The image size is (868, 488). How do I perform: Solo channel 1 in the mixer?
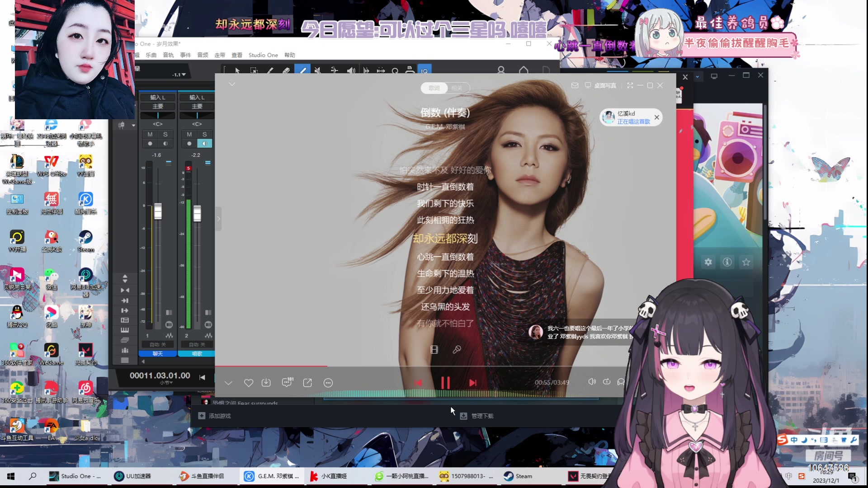click(x=165, y=134)
